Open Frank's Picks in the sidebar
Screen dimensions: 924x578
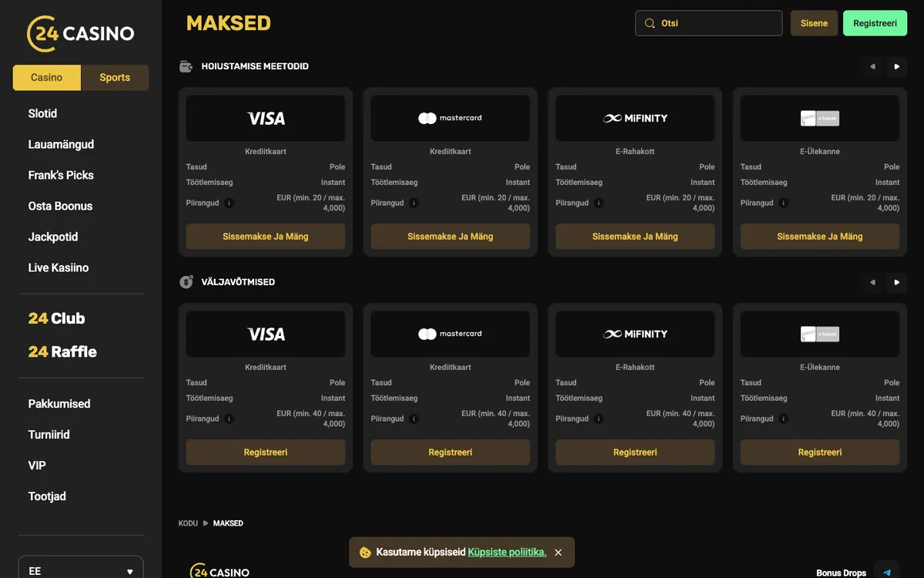pos(61,175)
